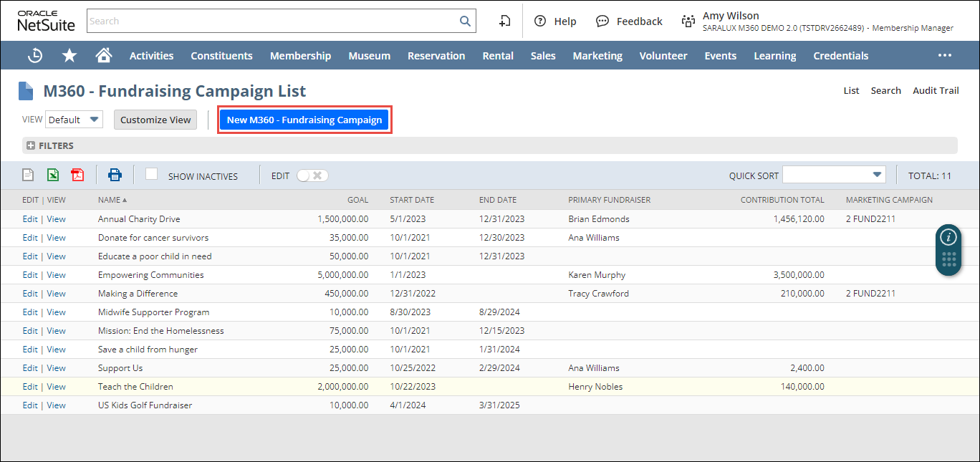Click New M360 - Fundraising Campaign button
The height and width of the screenshot is (462, 980).
pos(304,120)
